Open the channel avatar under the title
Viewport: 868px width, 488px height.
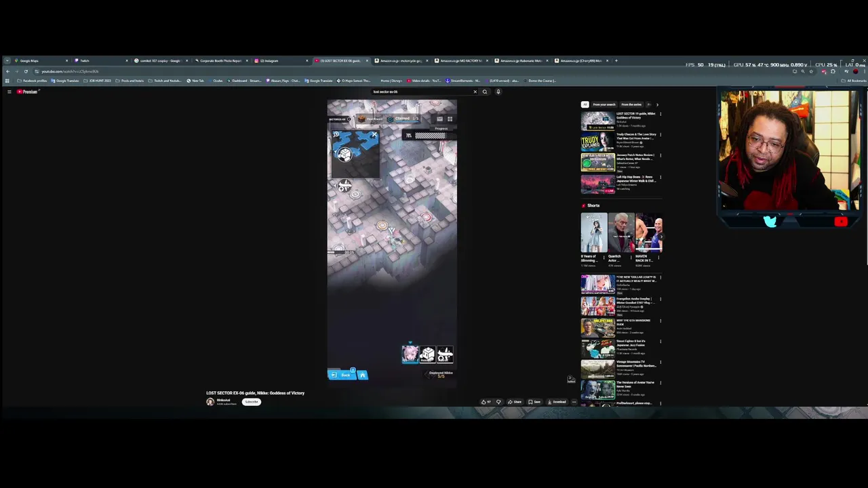(210, 402)
